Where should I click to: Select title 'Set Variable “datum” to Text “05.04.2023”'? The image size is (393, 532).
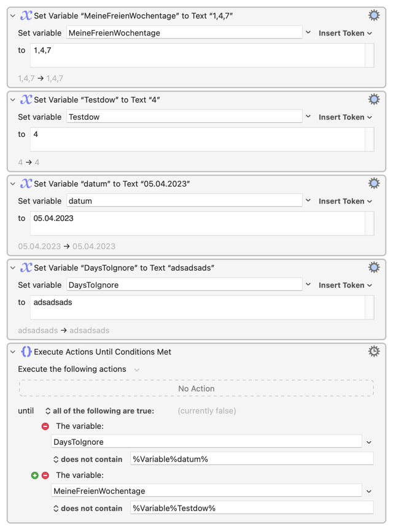tap(112, 184)
